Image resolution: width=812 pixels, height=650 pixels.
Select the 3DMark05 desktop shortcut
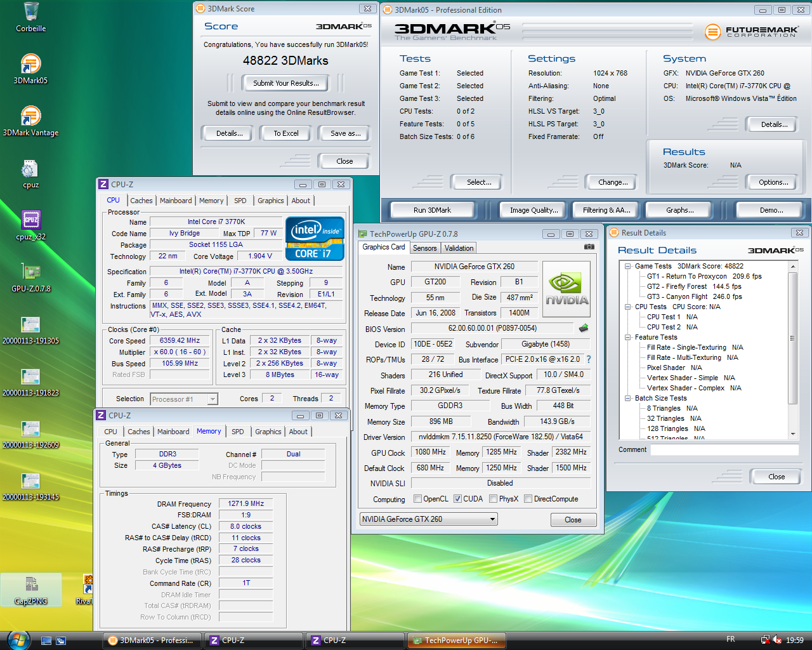pos(30,69)
